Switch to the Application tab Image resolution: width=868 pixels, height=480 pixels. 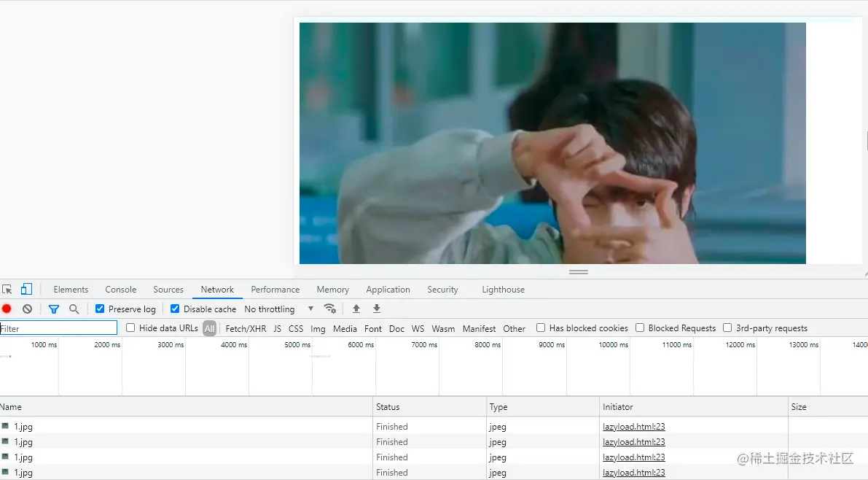tap(388, 290)
